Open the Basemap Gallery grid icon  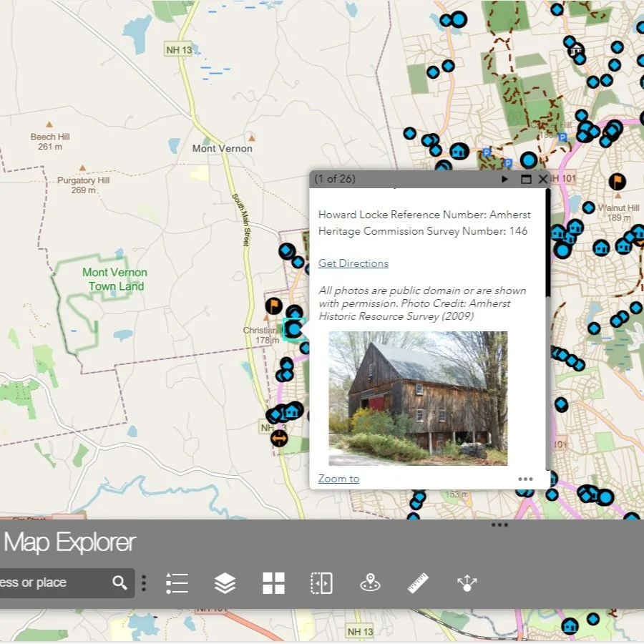(x=273, y=582)
